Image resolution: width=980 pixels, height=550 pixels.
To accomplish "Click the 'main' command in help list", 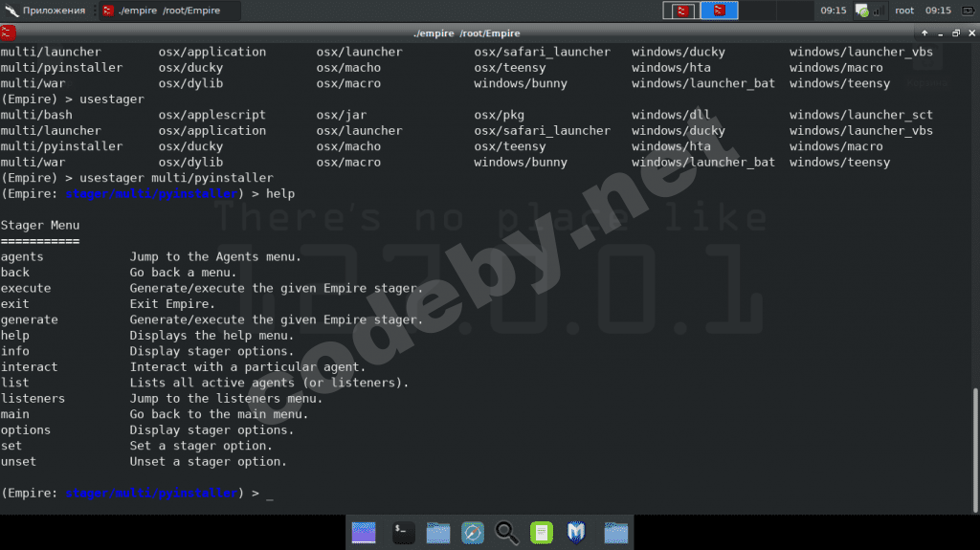I will coord(15,414).
